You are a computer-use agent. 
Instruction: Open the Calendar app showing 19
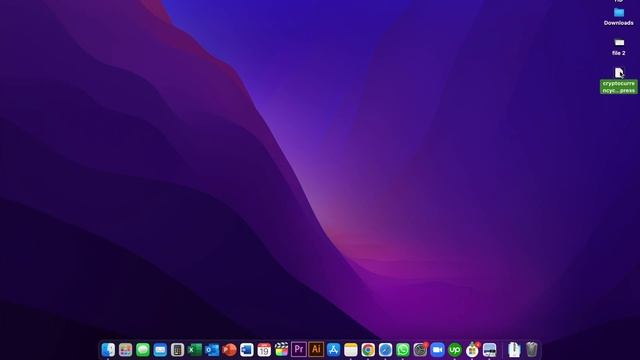(x=264, y=350)
